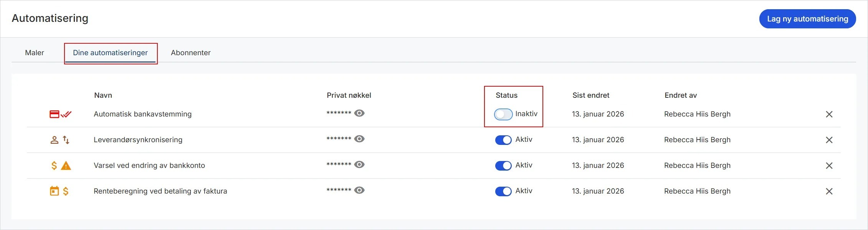
Task: Enable the Automatisk bankavstemming automation toggle
Action: coord(503,114)
